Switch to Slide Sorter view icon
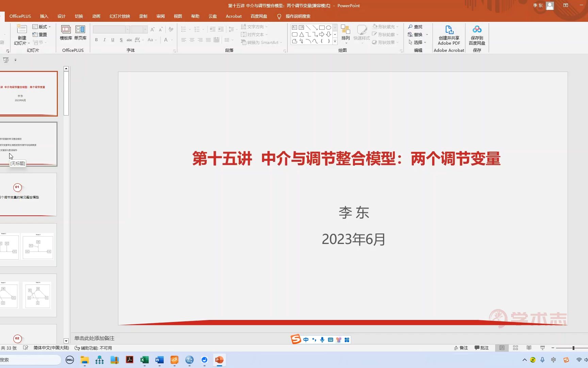The width and height of the screenshot is (588, 368). (x=515, y=348)
